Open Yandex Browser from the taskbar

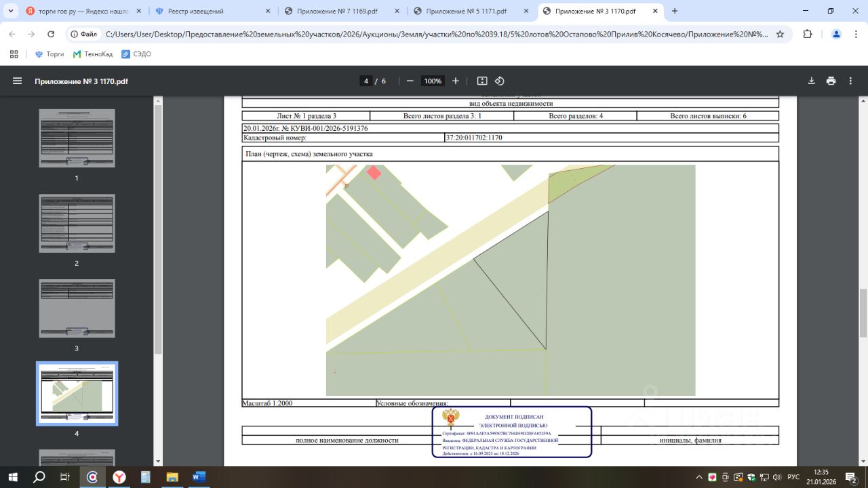[x=119, y=477]
